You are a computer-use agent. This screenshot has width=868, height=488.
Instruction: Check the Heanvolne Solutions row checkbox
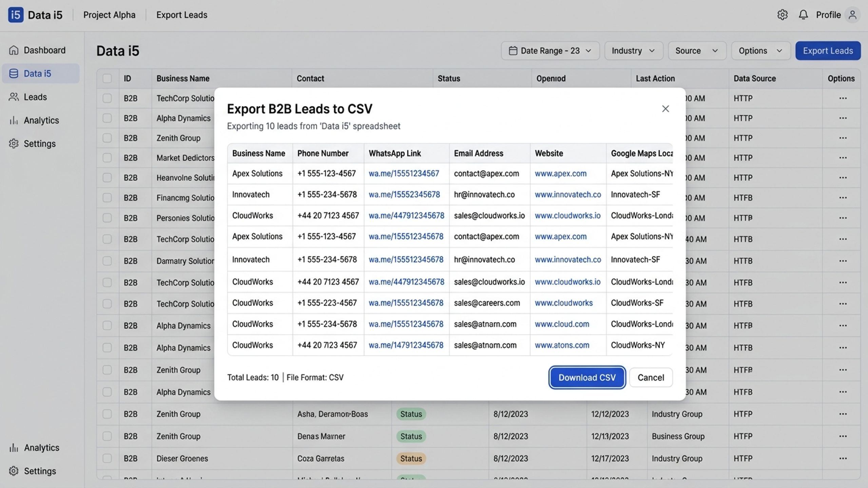pos(107,178)
